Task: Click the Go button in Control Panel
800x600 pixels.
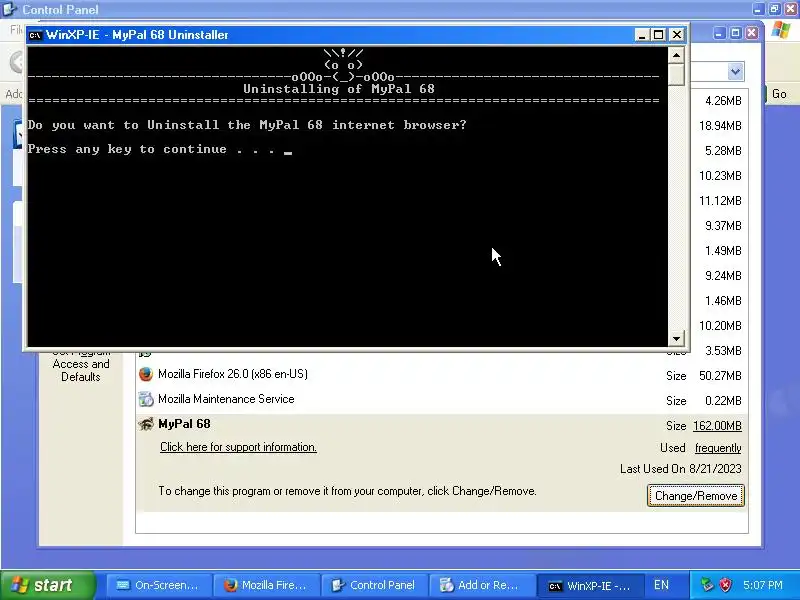Action: pos(779,94)
